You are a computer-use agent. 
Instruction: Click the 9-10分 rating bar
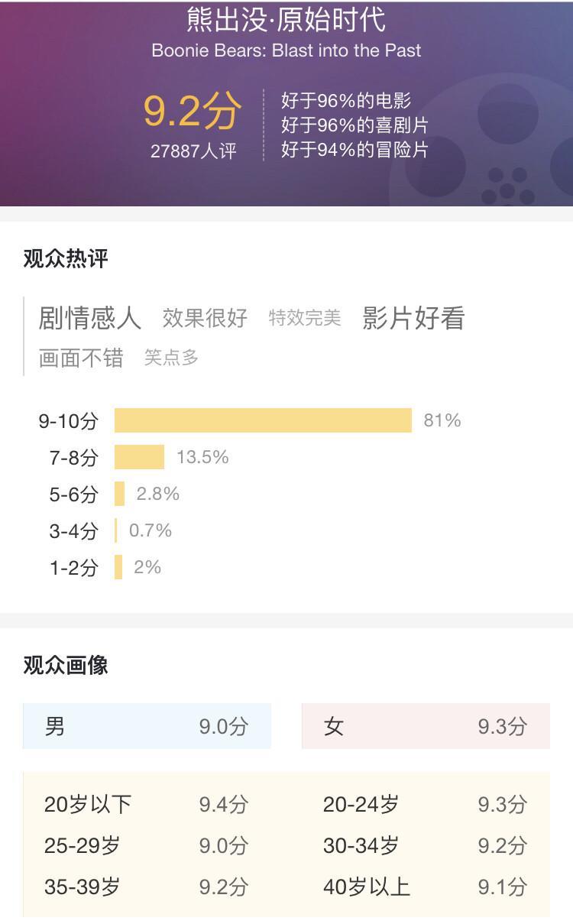(x=263, y=420)
